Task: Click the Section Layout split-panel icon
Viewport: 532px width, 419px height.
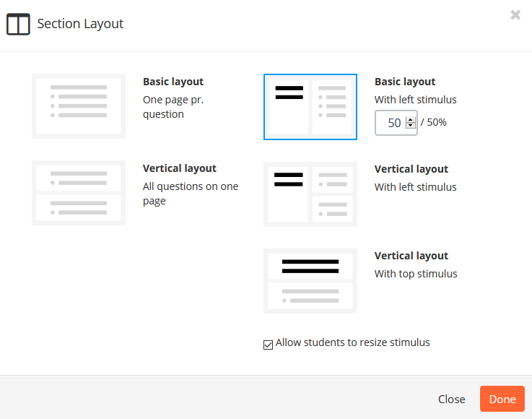Action: (18, 24)
